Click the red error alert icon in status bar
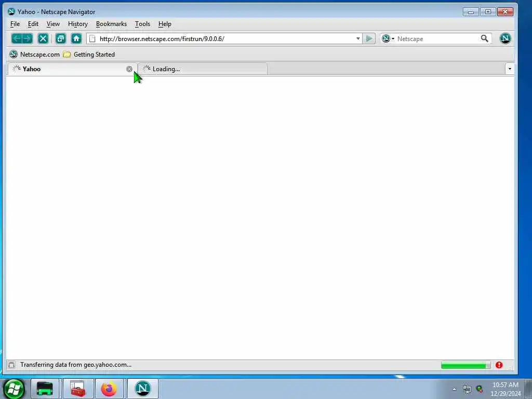532x399 pixels. (x=499, y=365)
